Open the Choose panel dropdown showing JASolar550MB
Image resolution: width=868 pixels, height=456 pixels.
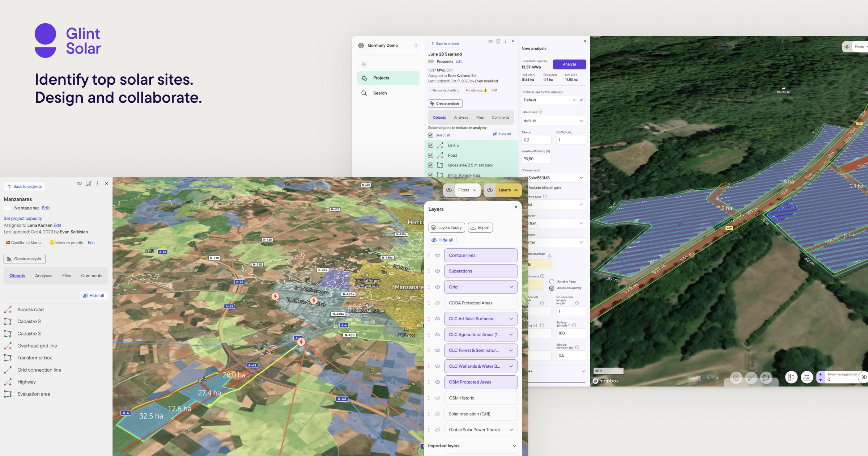click(x=553, y=178)
